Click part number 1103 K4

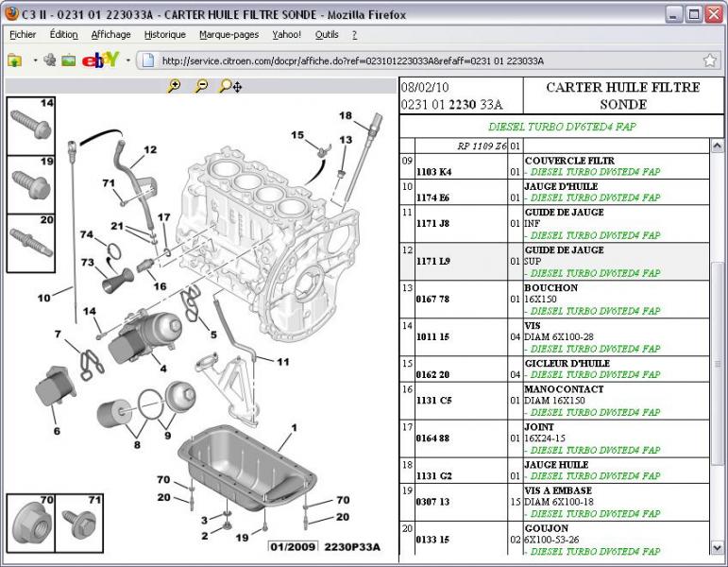tap(433, 172)
